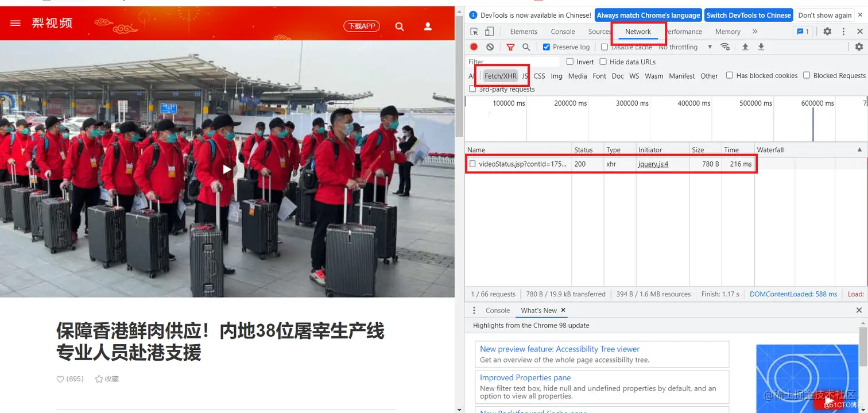Stop recording the network log
Screen dimensions: 868x413
click(x=474, y=47)
